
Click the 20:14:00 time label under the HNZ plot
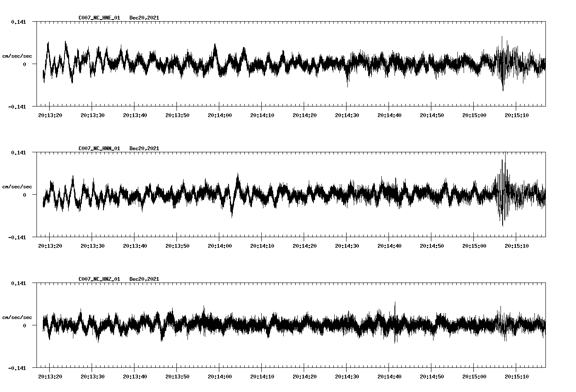(220, 377)
